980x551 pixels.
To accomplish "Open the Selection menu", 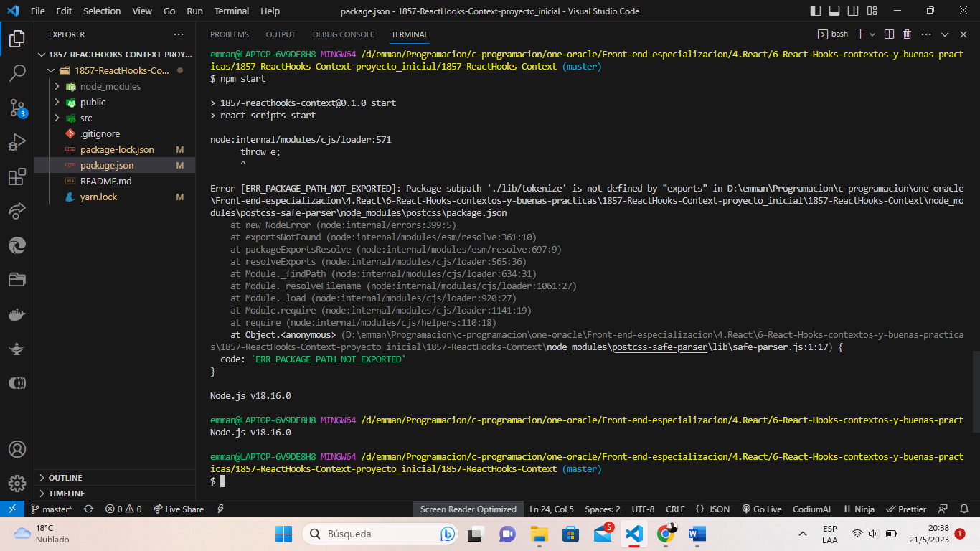I will pyautogui.click(x=102, y=11).
